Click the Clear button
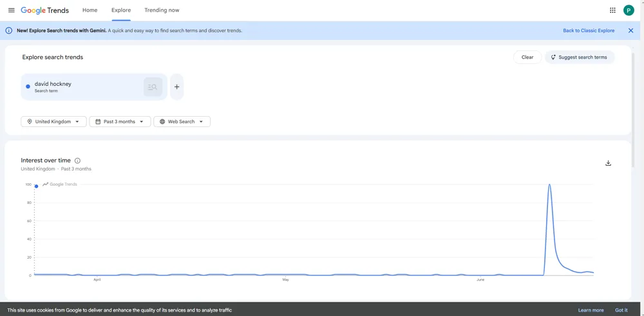The image size is (644, 316). (527, 57)
